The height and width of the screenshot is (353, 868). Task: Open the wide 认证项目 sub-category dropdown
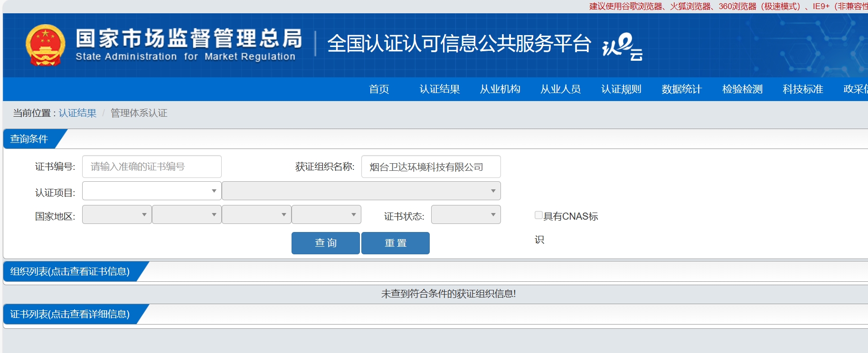[361, 191]
